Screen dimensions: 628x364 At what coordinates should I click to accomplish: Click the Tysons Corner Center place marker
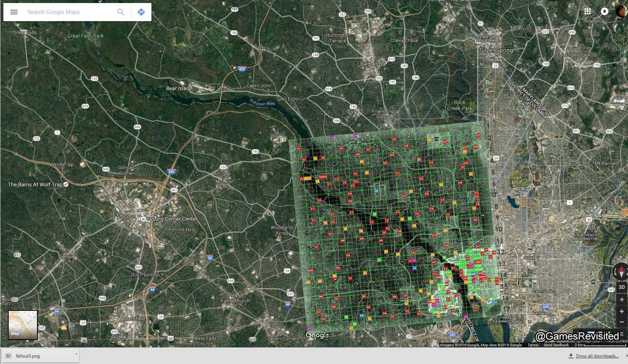(x=143, y=219)
